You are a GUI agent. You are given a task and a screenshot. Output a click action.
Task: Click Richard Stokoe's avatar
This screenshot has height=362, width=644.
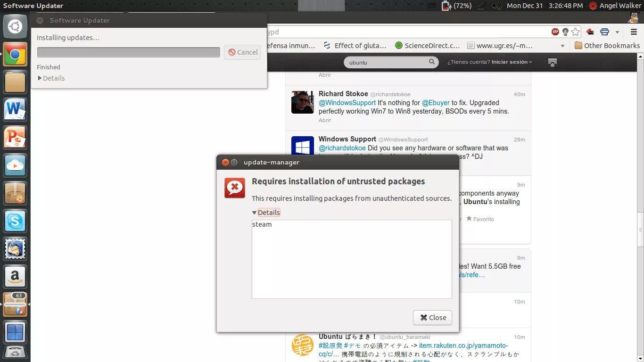(x=302, y=102)
